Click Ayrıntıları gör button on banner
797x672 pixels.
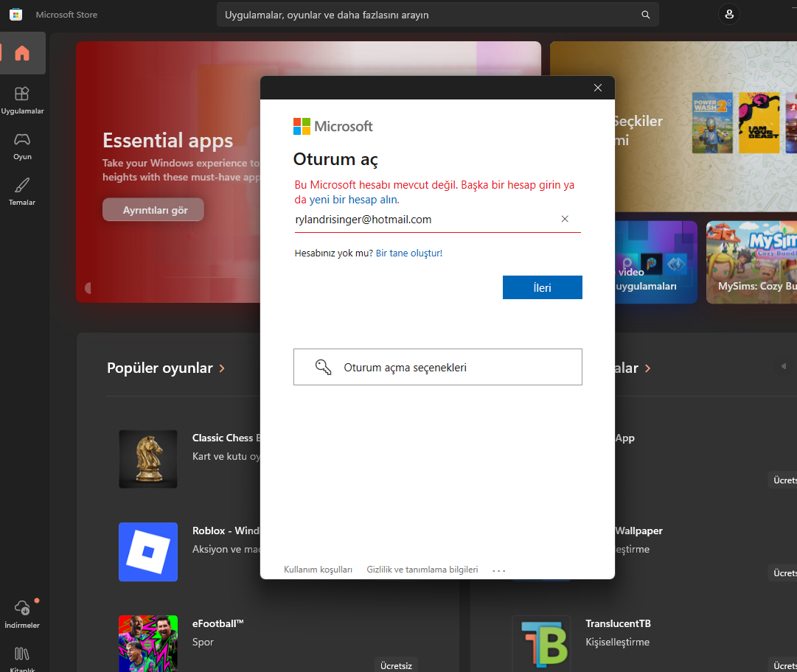coord(153,210)
